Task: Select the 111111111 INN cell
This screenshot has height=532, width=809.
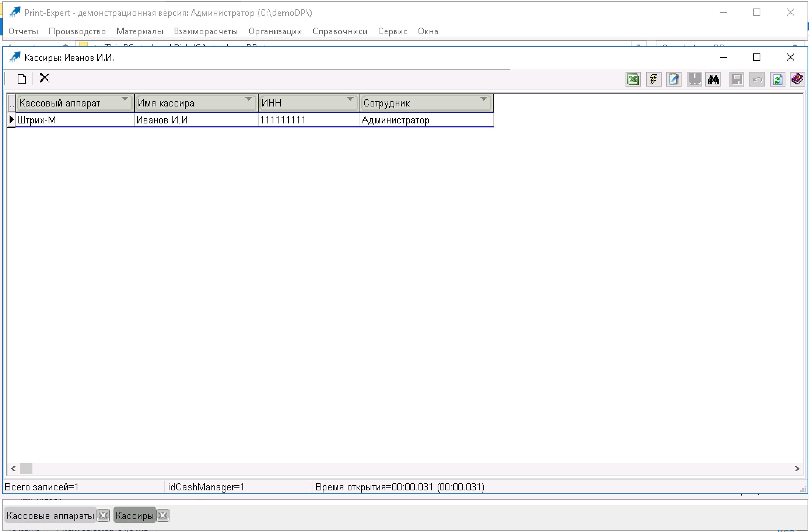Action: coord(309,120)
